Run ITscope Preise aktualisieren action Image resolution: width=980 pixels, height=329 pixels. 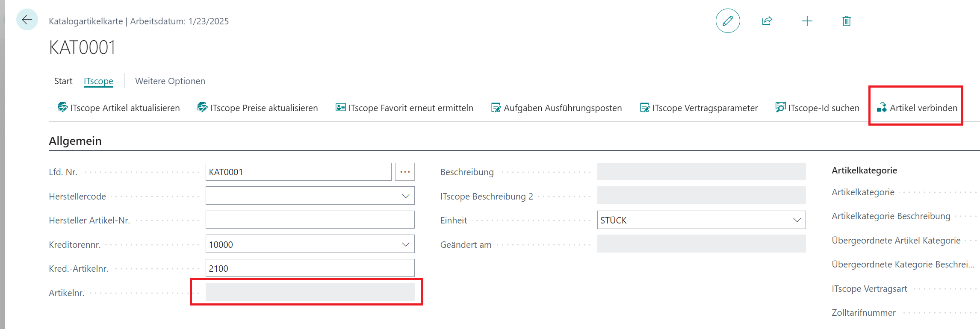(x=258, y=108)
